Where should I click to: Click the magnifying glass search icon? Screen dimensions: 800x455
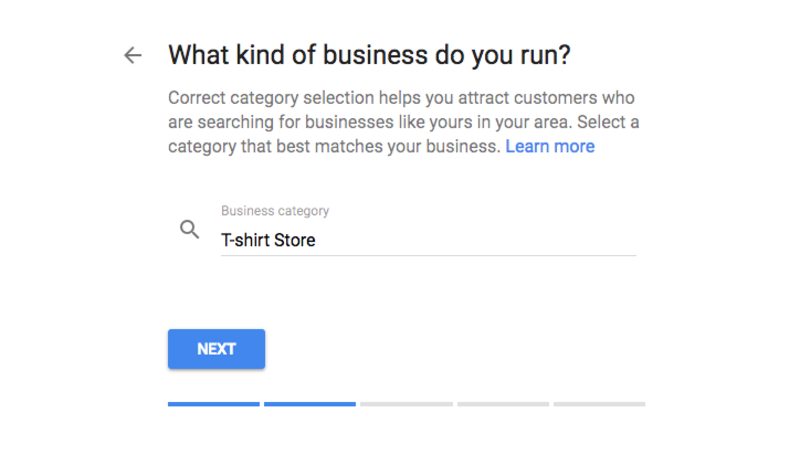click(x=189, y=230)
